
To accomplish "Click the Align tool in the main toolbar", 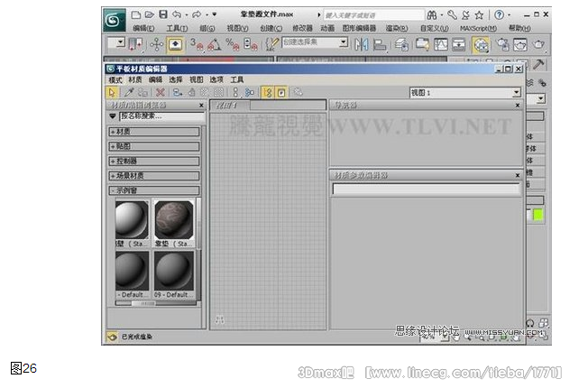I will 380,45.
